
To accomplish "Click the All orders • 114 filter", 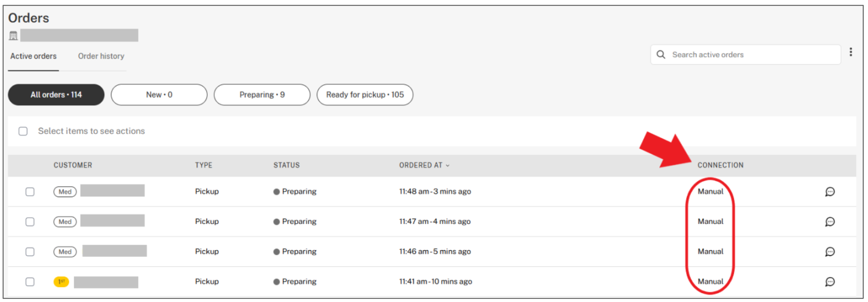I will coord(56,95).
